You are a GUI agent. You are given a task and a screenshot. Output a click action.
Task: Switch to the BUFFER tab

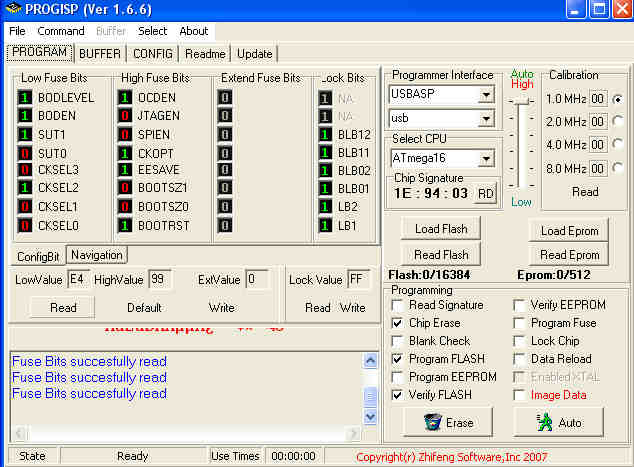[x=100, y=53]
